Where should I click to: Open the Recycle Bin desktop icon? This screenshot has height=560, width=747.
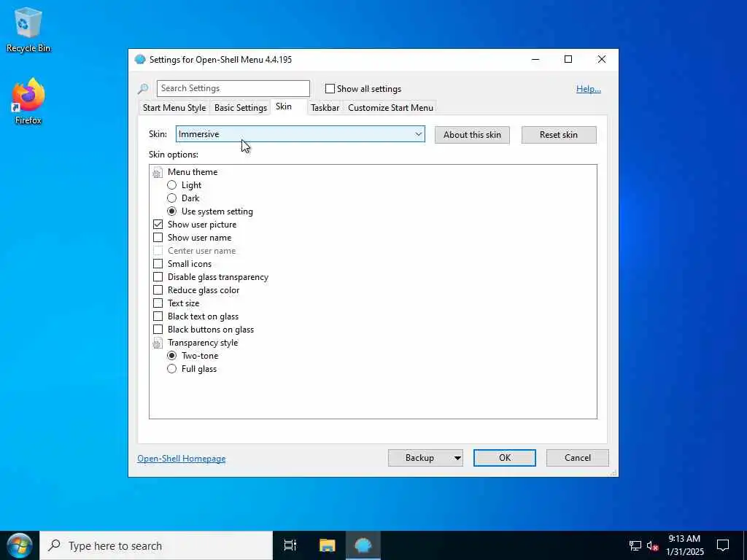(28, 29)
